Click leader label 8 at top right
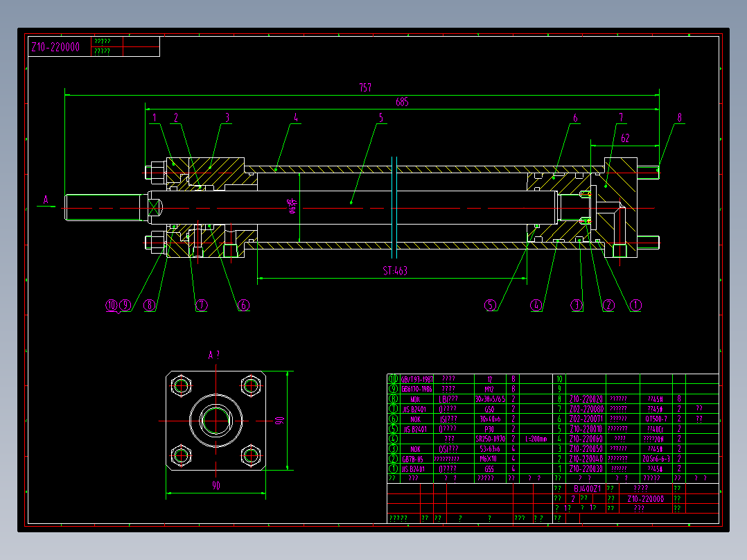 pyautogui.click(x=679, y=117)
